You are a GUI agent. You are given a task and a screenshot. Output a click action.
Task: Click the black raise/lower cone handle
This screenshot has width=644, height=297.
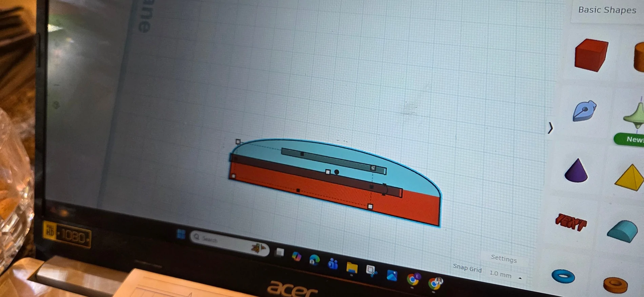337,172
